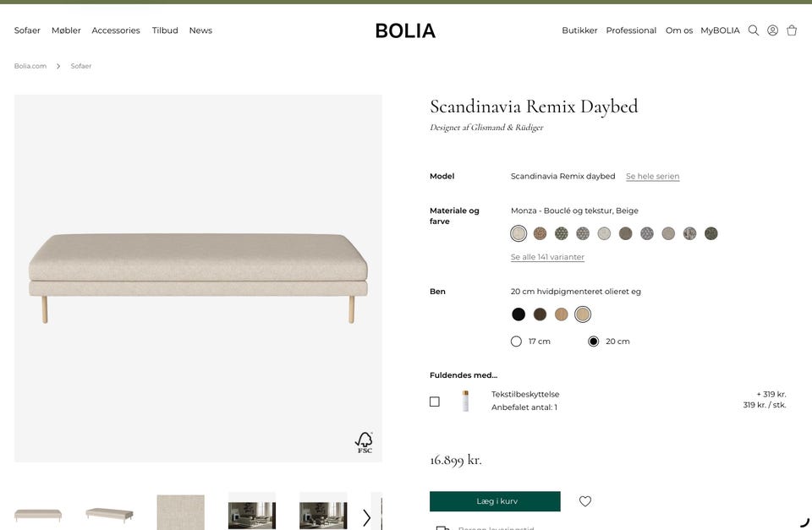Click the Tekstilbeskyttelse product image
The height and width of the screenshot is (530, 812).
465,401
